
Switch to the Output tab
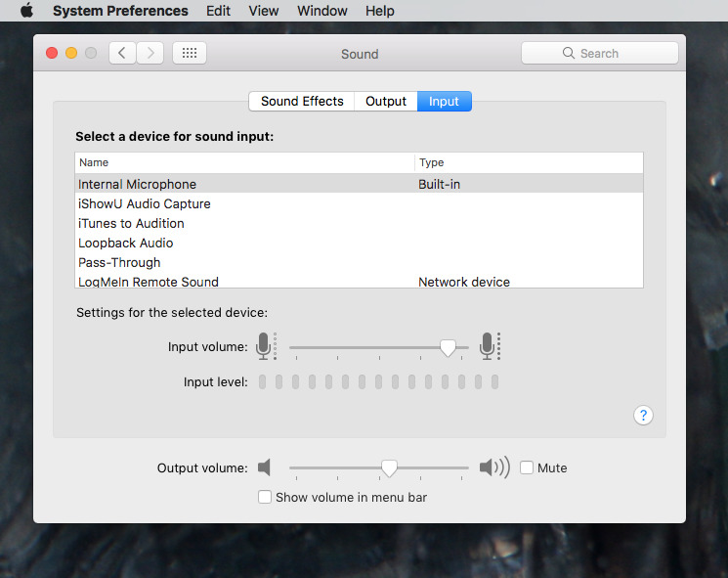386,102
